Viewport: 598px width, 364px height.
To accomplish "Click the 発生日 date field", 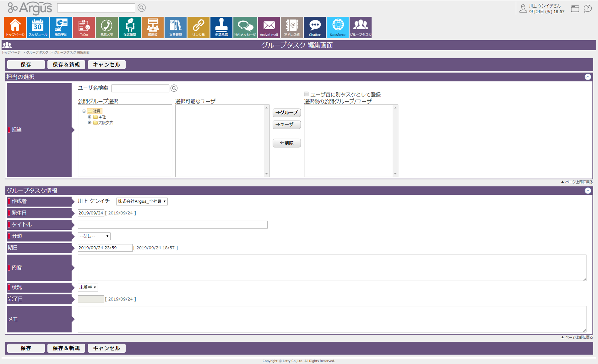I will click(x=91, y=213).
